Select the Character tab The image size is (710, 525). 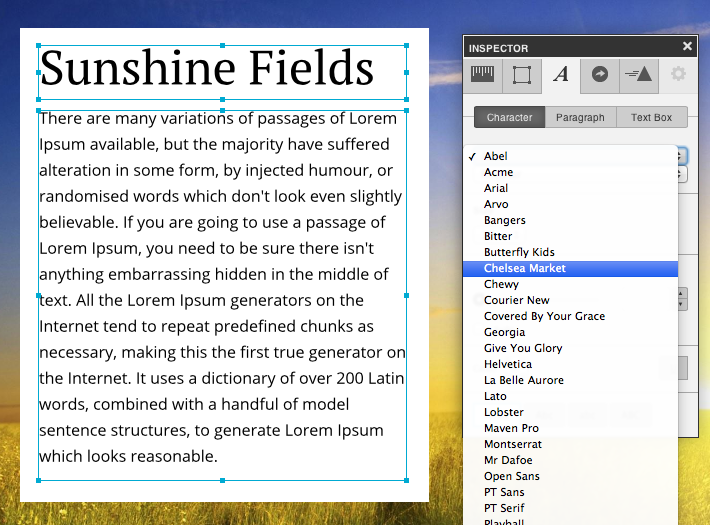tap(509, 117)
